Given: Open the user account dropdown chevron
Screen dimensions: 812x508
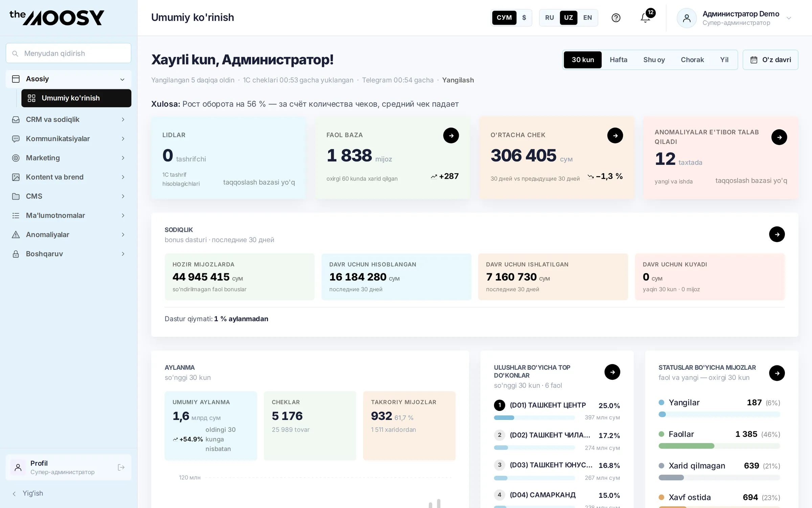Looking at the screenshot, I should pos(789,18).
